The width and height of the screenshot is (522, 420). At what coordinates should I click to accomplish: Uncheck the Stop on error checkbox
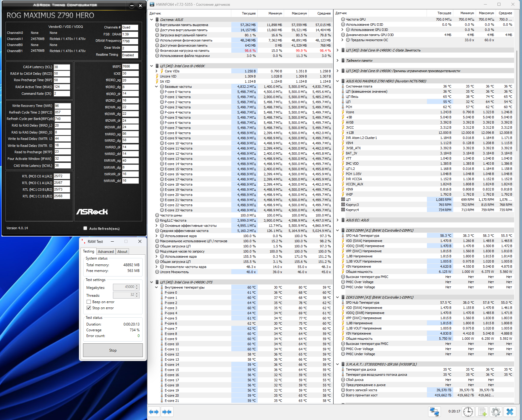point(89,308)
